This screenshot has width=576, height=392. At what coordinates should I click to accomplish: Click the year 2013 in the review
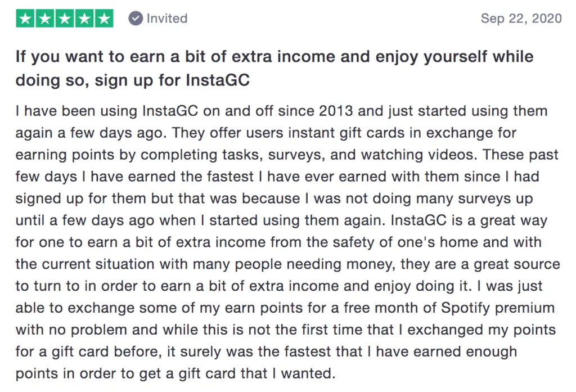point(336,111)
